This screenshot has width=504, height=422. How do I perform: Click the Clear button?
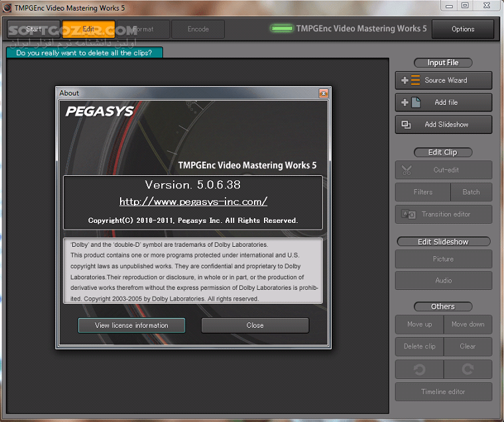pos(468,346)
